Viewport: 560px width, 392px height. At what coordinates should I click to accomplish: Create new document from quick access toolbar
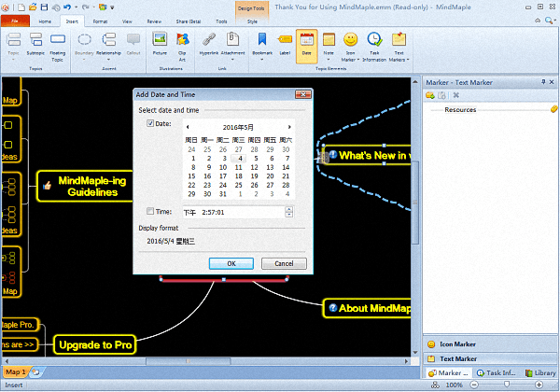coord(21,7)
